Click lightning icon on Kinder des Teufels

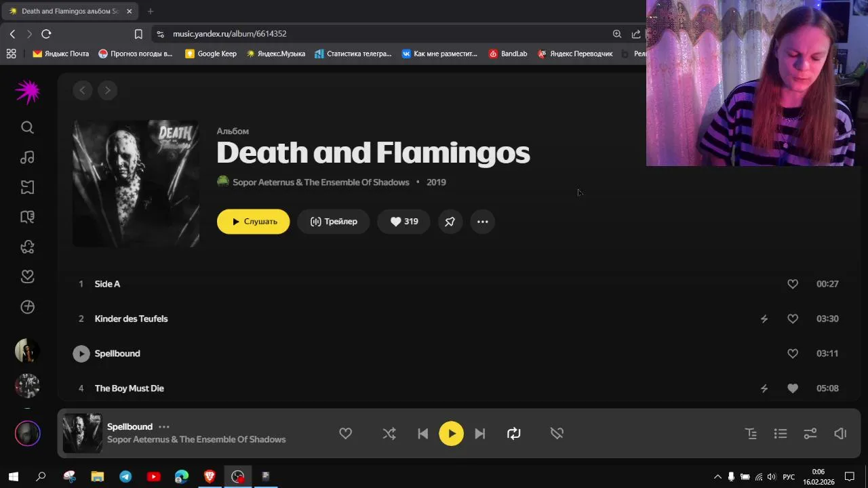pos(764,319)
